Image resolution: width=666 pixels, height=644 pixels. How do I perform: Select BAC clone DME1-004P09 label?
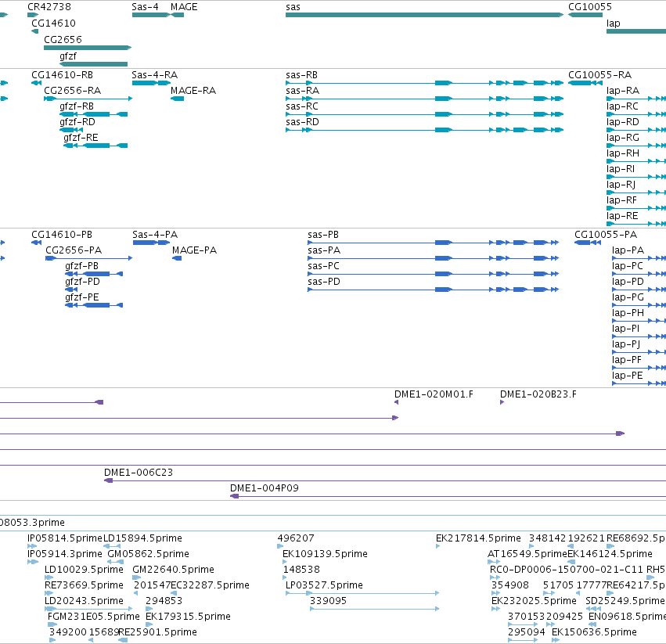(x=265, y=488)
